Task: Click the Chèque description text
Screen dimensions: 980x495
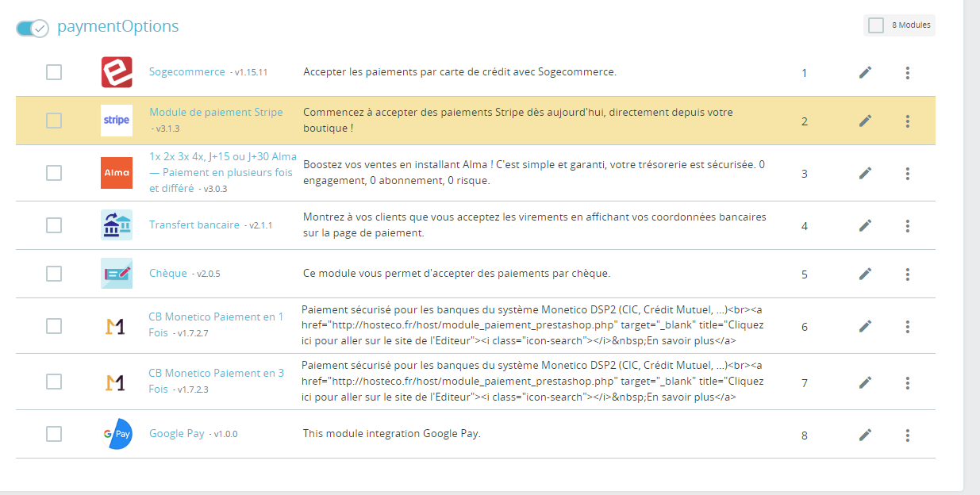Action: click(456, 273)
